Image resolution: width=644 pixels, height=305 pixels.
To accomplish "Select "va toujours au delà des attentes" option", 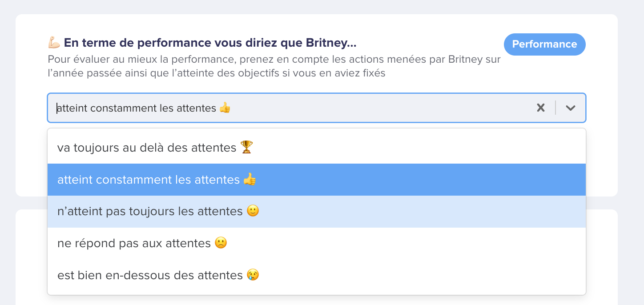I will [x=317, y=148].
